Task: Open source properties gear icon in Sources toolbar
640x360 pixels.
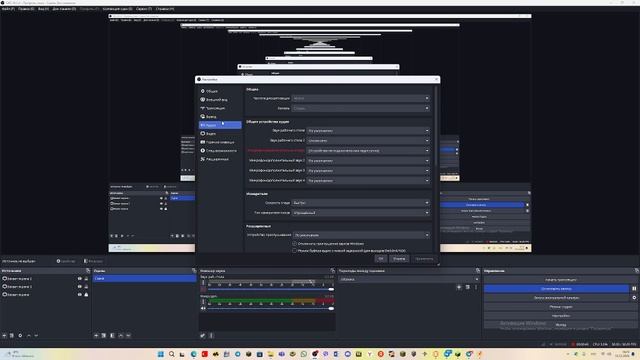Action: [x=20, y=336]
